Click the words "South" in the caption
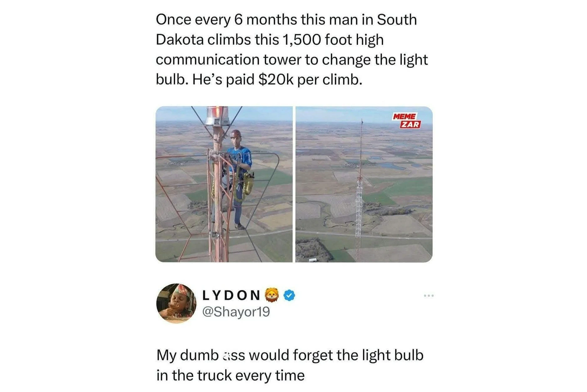587x392 pixels. click(397, 20)
